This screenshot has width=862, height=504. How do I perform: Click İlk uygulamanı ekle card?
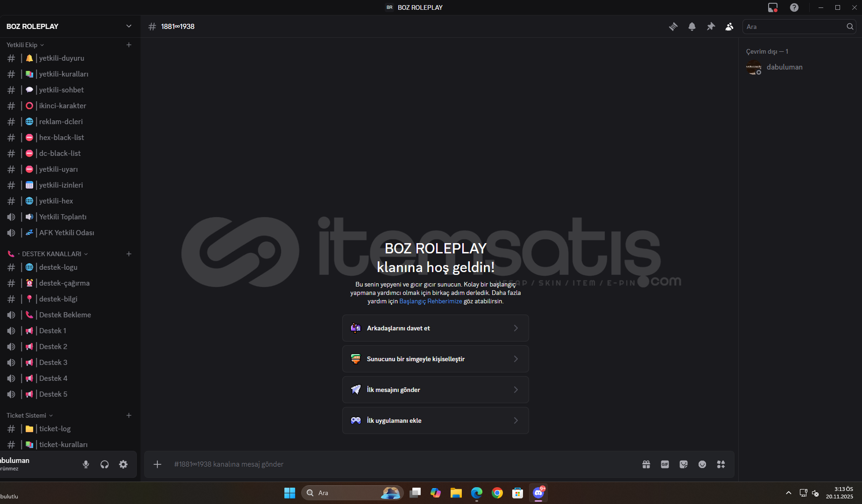point(436,420)
